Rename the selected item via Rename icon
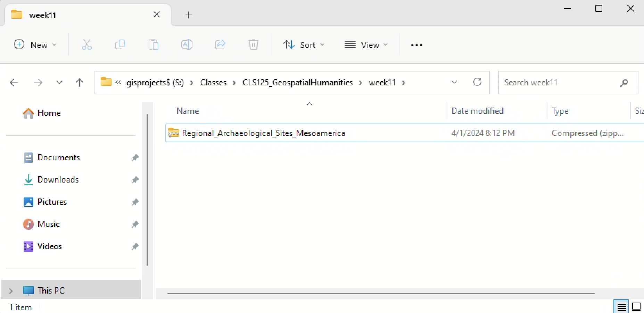644x313 pixels. click(x=187, y=44)
